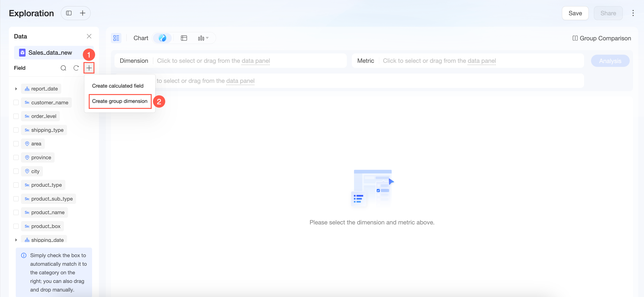
Task: Click the third field selection row
Action: (x=349, y=81)
